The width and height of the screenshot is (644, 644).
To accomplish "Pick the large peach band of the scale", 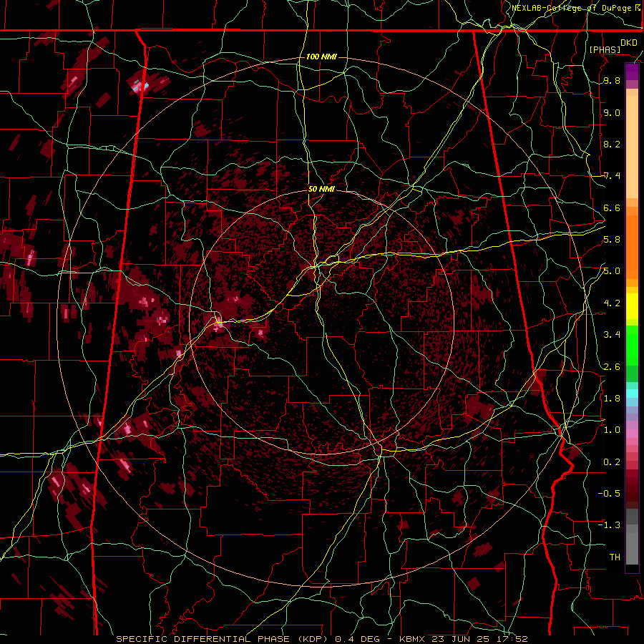I will point(632,148).
